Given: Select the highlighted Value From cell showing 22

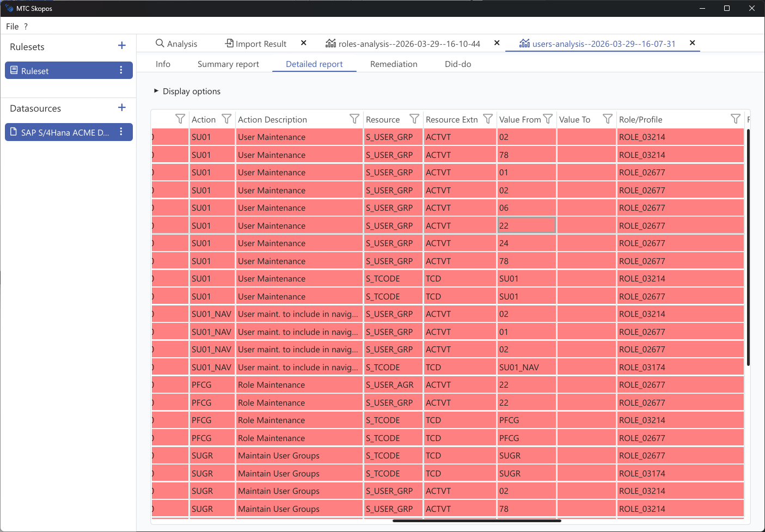Looking at the screenshot, I should 526,225.
